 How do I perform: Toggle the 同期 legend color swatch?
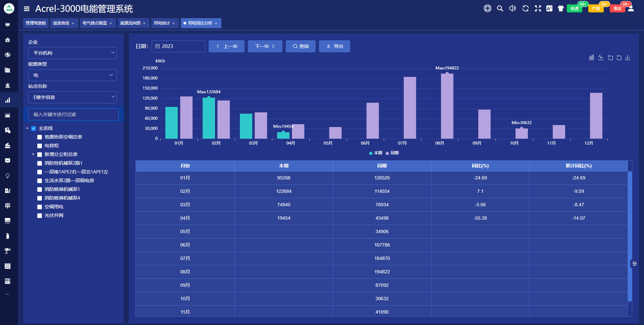pos(387,153)
